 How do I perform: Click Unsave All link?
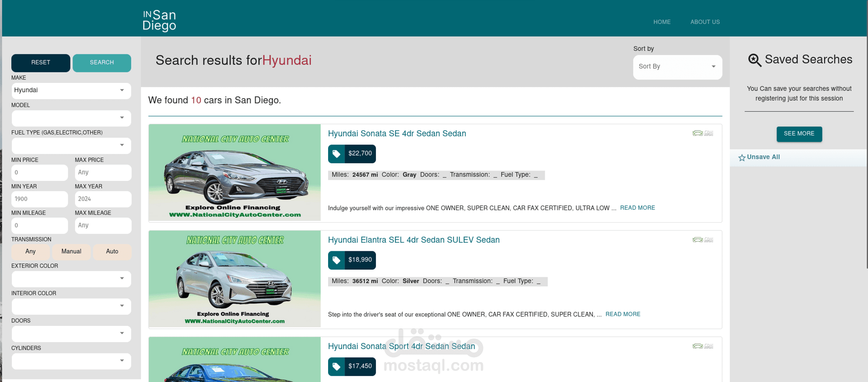pyautogui.click(x=763, y=157)
